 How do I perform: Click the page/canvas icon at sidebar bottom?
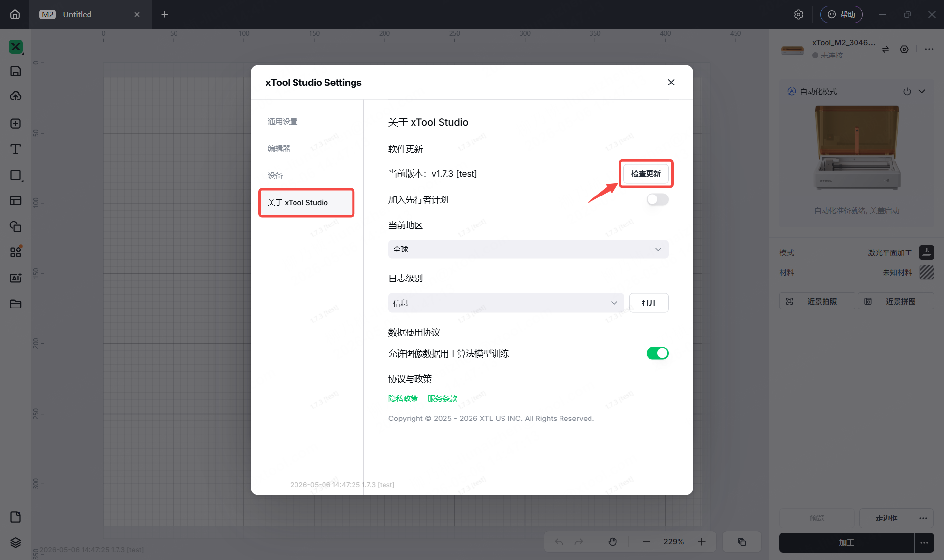[16, 517]
